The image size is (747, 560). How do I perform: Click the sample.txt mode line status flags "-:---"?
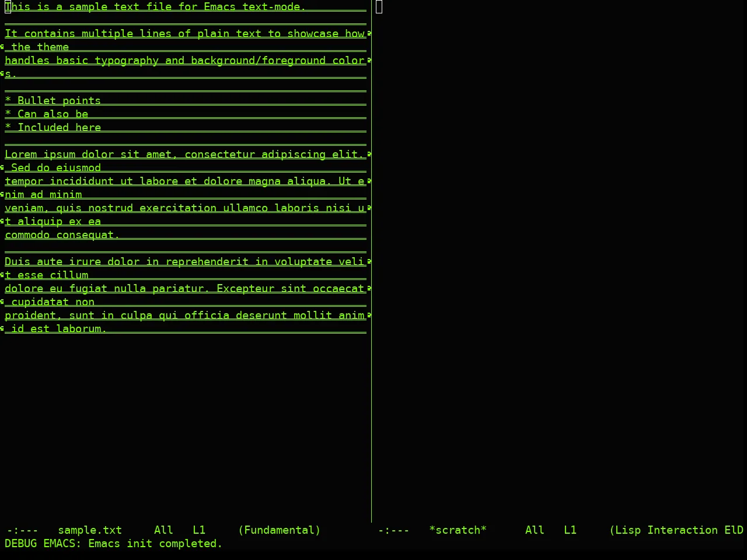coord(22,530)
